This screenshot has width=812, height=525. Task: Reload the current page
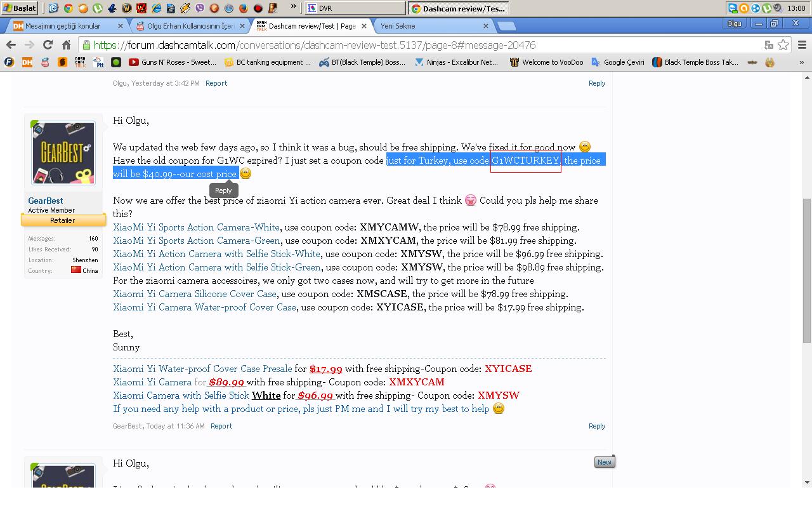click(48, 44)
